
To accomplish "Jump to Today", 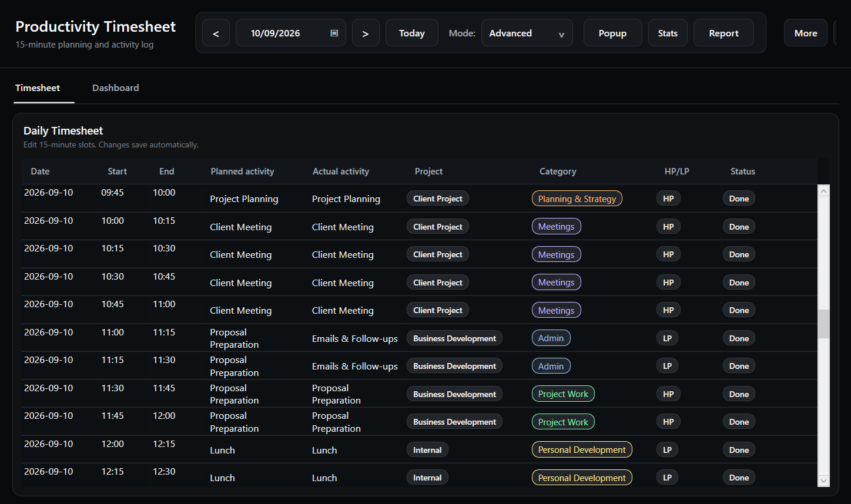I will 412,33.
